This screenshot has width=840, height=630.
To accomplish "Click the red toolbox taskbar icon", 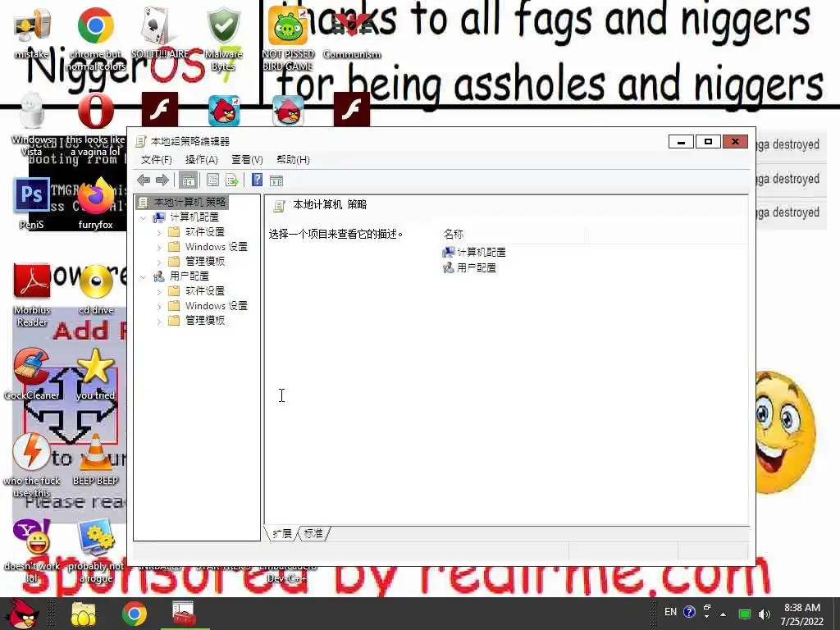I will pyautogui.click(x=183, y=614).
